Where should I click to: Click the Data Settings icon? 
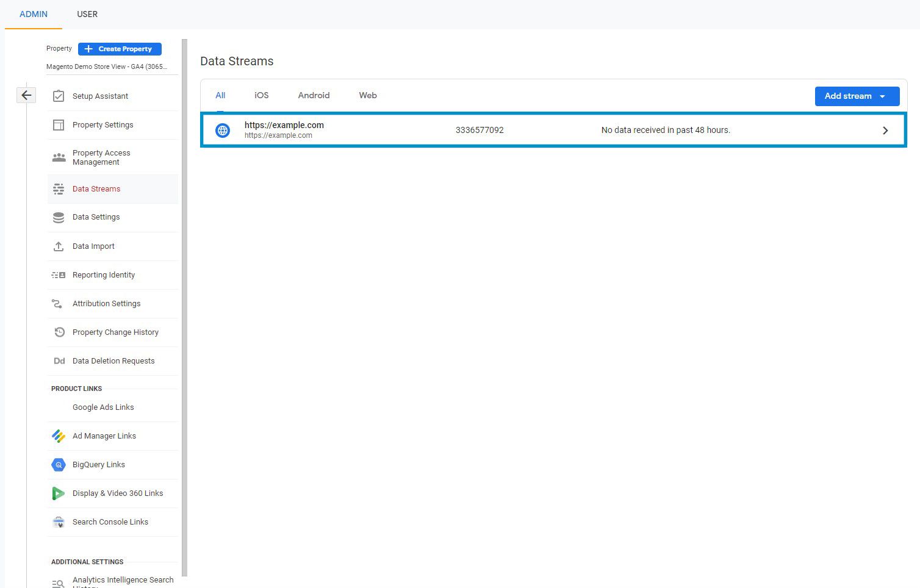(58, 217)
